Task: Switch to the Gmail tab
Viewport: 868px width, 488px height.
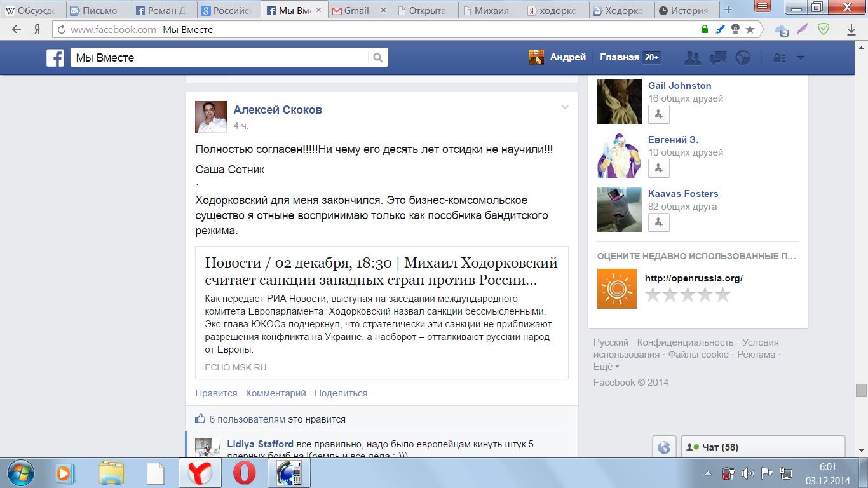Action: click(360, 10)
